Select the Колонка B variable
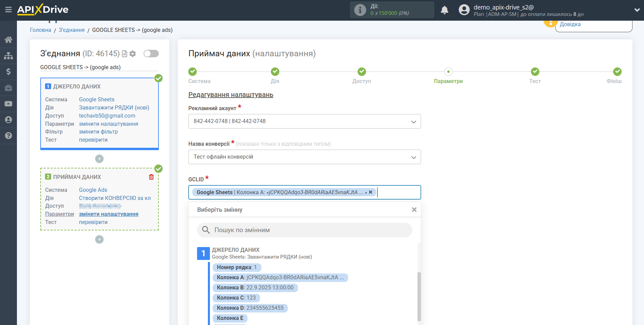This screenshot has height=325, width=644. pyautogui.click(x=255, y=288)
